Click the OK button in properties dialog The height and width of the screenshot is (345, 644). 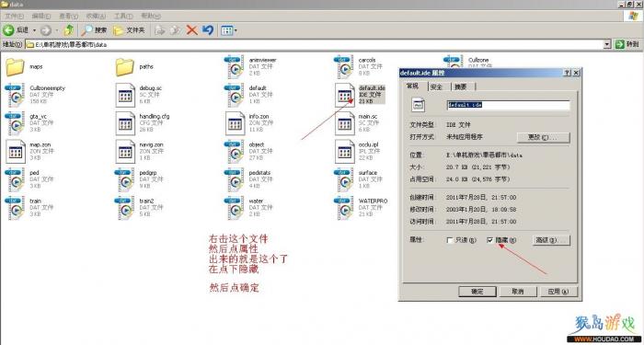tap(477, 292)
